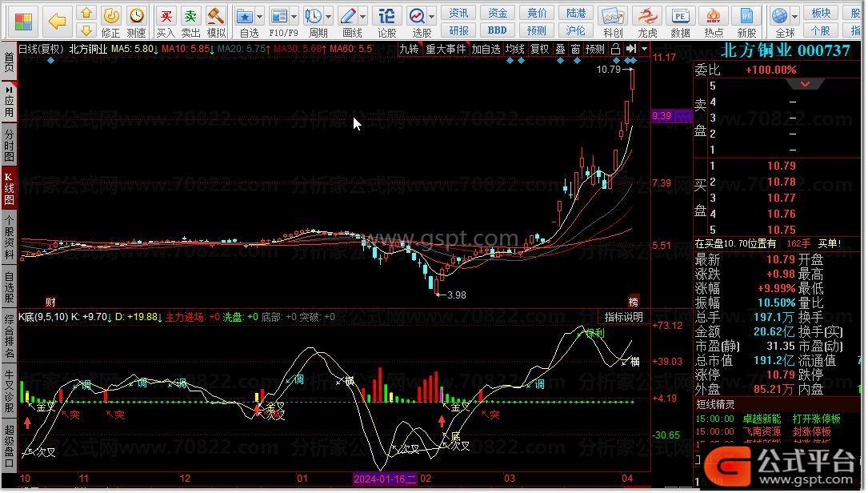Click the 买入 buy icon
The width and height of the screenshot is (868, 493).
point(166,15)
